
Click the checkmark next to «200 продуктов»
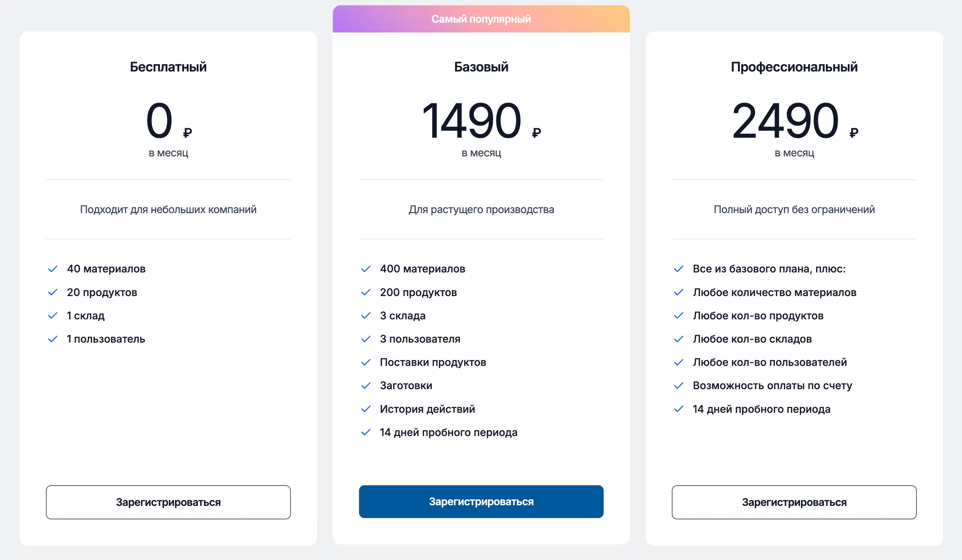366,292
